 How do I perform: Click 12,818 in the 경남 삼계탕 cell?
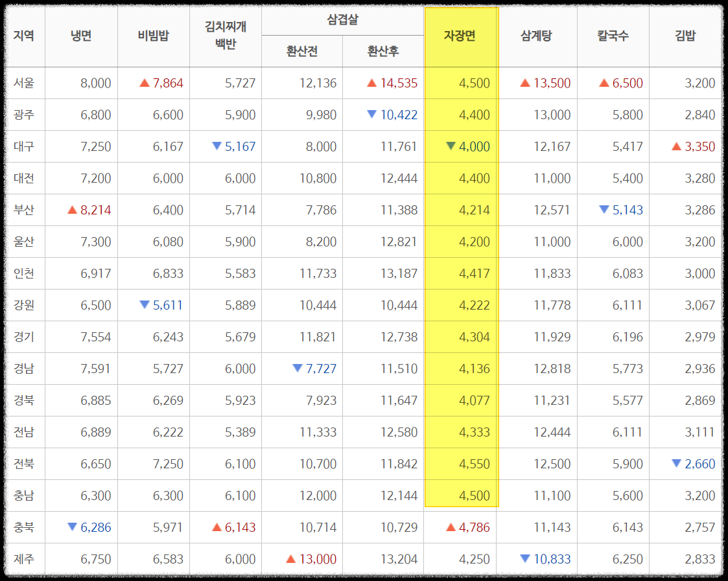(x=552, y=369)
